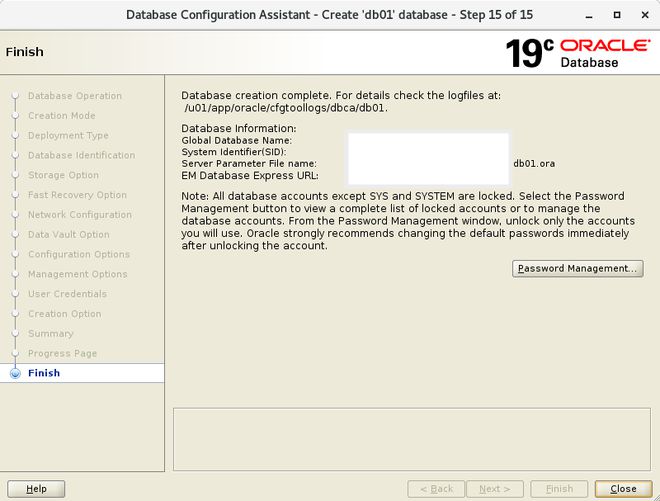Image resolution: width=660 pixels, height=501 pixels.
Task: Select the Storage Option step
Action: tap(63, 175)
